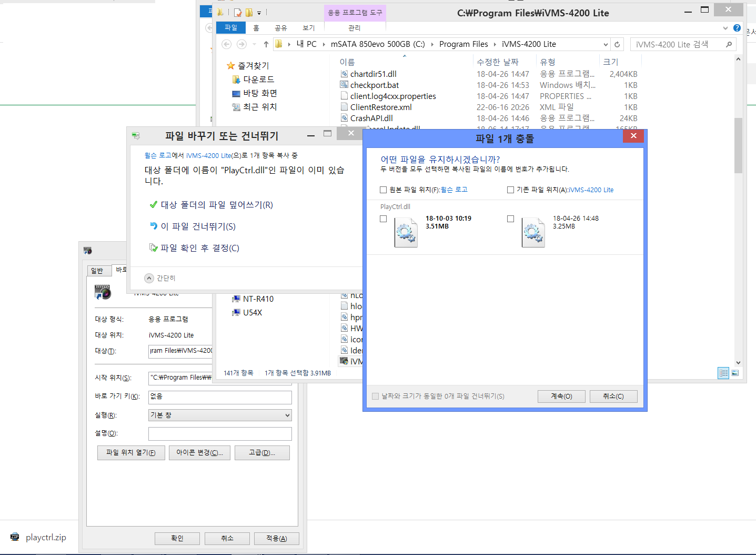Click the chartdir51.dll file icon

[x=344, y=74]
